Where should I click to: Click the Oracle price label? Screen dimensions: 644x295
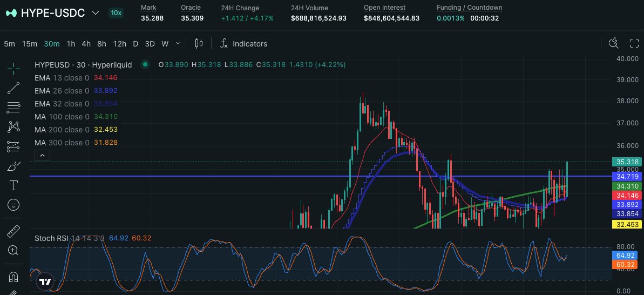pyautogui.click(x=191, y=8)
